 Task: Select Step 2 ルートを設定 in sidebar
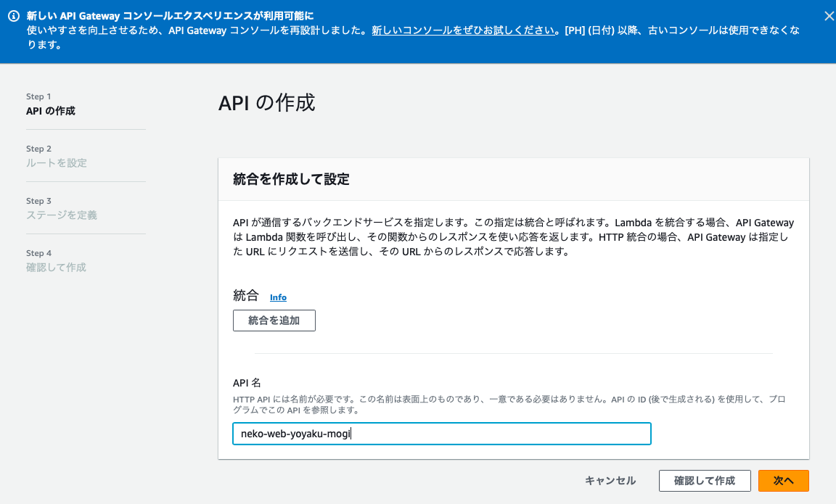pyautogui.click(x=56, y=162)
